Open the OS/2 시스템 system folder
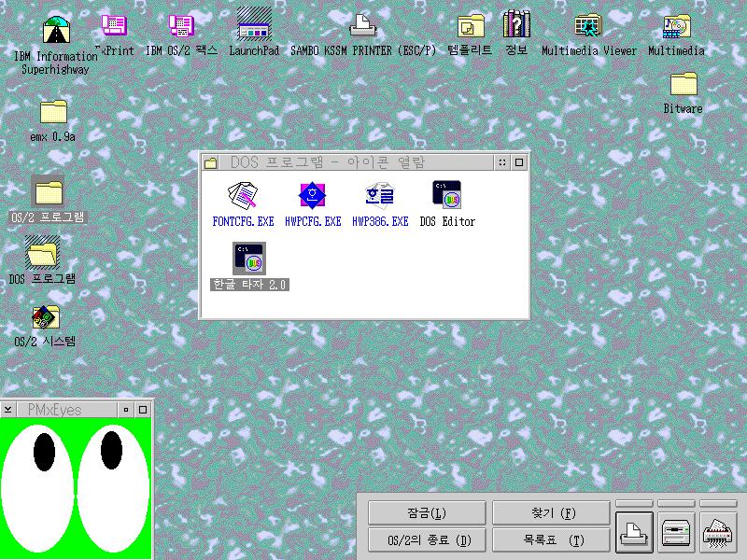 click(x=46, y=317)
